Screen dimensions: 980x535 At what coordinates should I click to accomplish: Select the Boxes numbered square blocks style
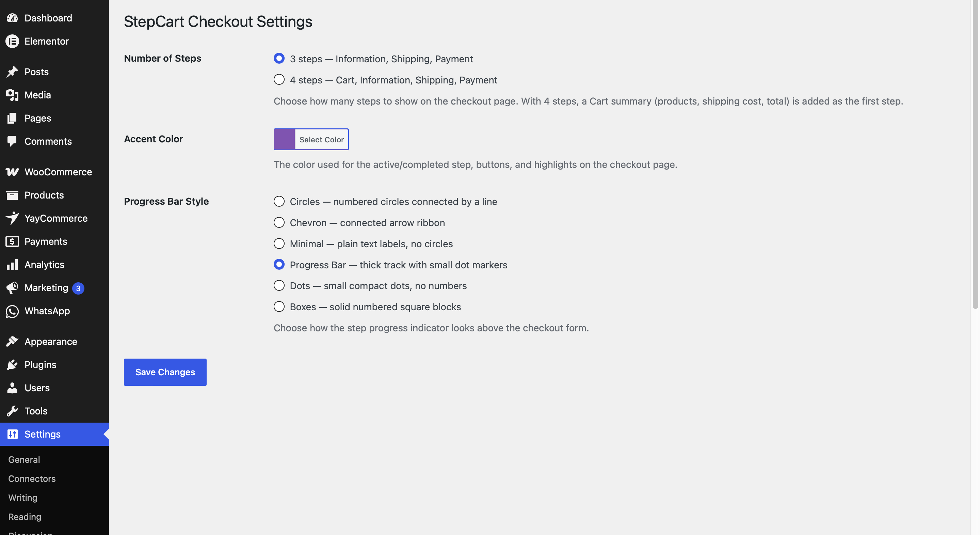(279, 306)
